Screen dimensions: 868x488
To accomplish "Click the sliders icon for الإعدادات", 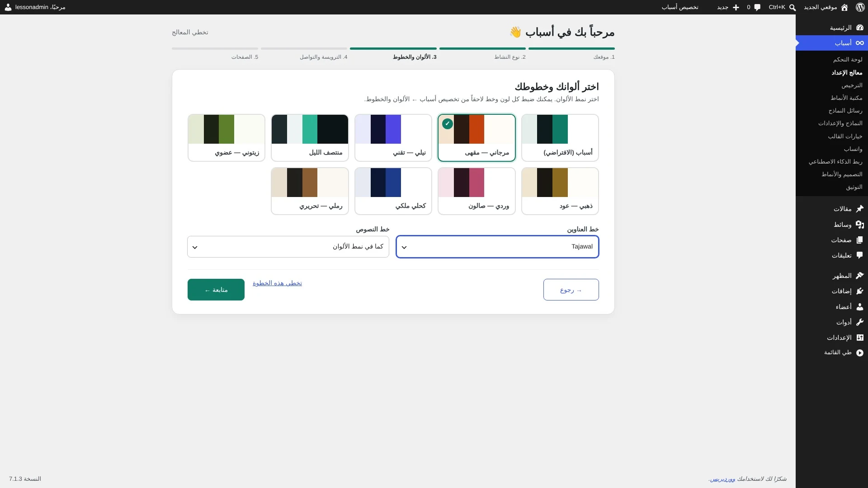I will coord(860,338).
